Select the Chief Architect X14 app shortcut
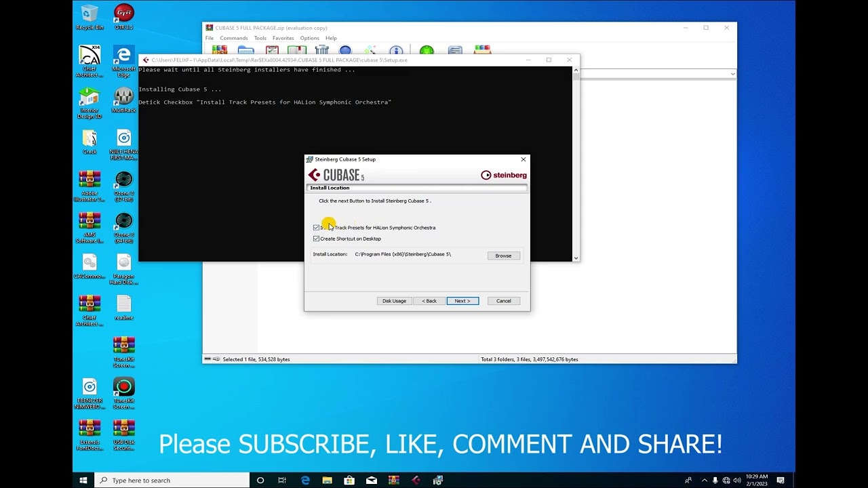Image resolution: width=868 pixels, height=488 pixels. coord(90,62)
